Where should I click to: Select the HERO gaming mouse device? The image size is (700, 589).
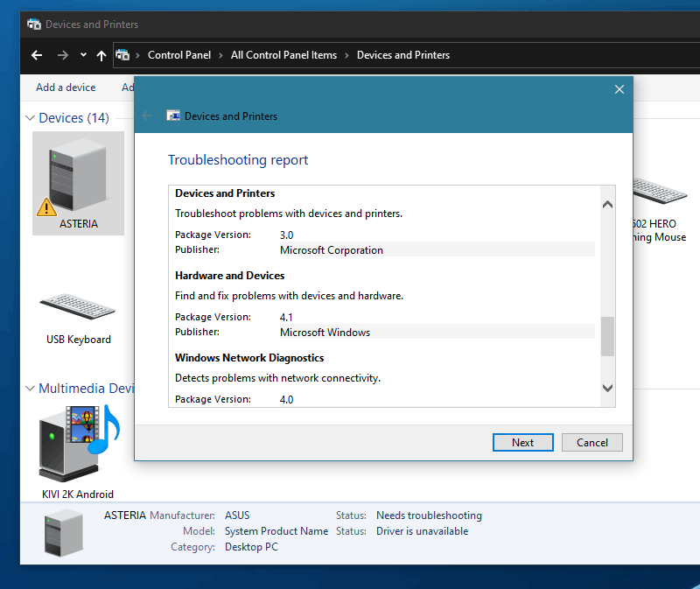pos(659,210)
